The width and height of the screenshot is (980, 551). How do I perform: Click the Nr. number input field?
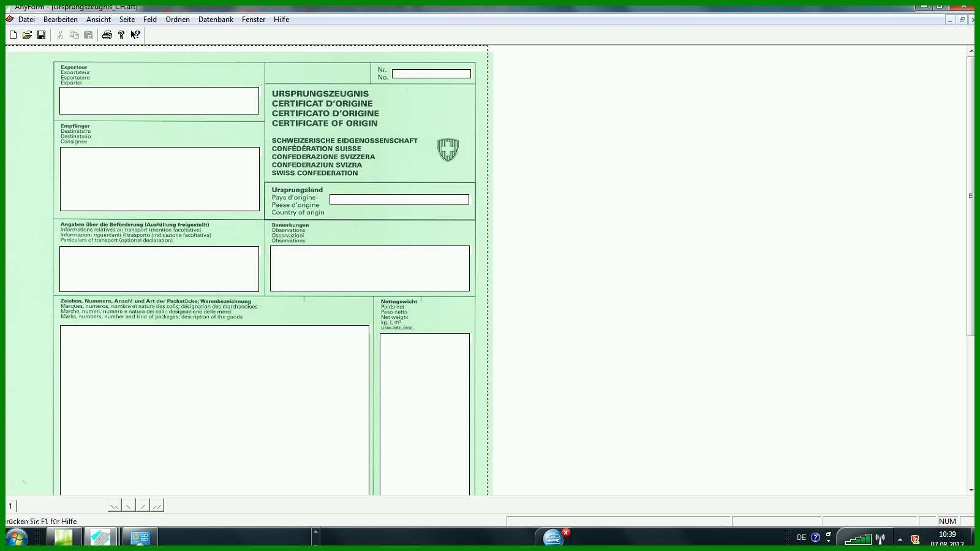click(431, 73)
